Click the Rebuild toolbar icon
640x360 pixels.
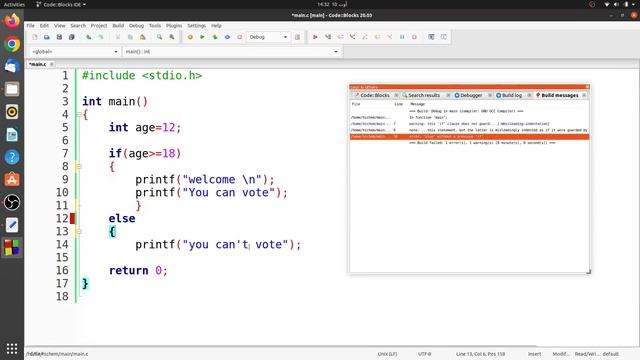227,37
